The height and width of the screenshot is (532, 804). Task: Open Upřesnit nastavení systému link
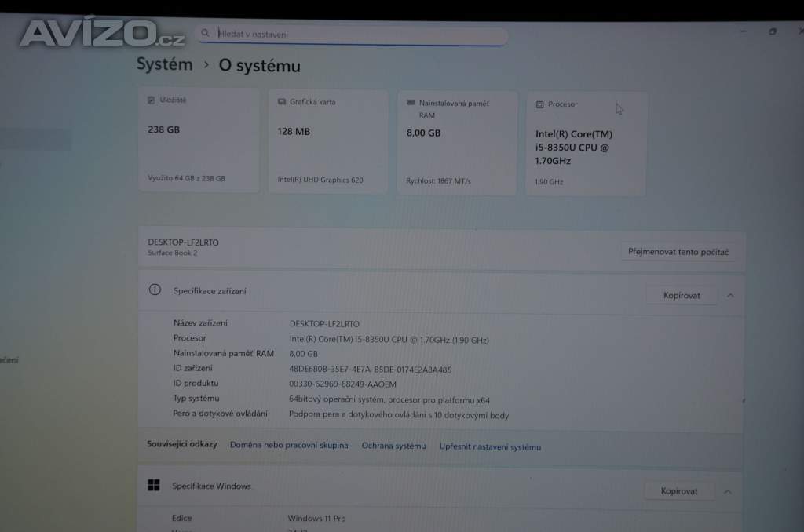coord(490,447)
